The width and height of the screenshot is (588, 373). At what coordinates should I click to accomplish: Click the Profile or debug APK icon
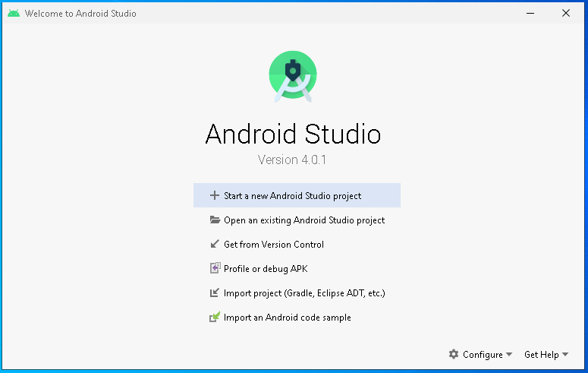(215, 268)
